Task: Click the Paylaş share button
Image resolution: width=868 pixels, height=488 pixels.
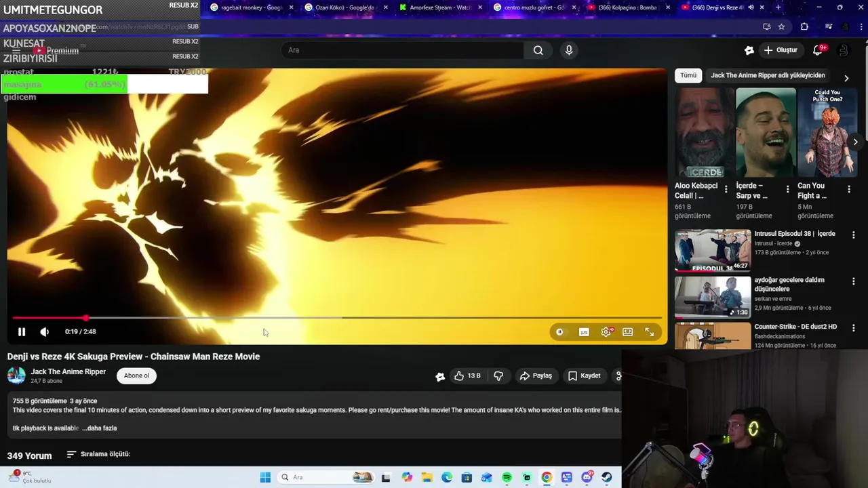Action: [x=536, y=375]
